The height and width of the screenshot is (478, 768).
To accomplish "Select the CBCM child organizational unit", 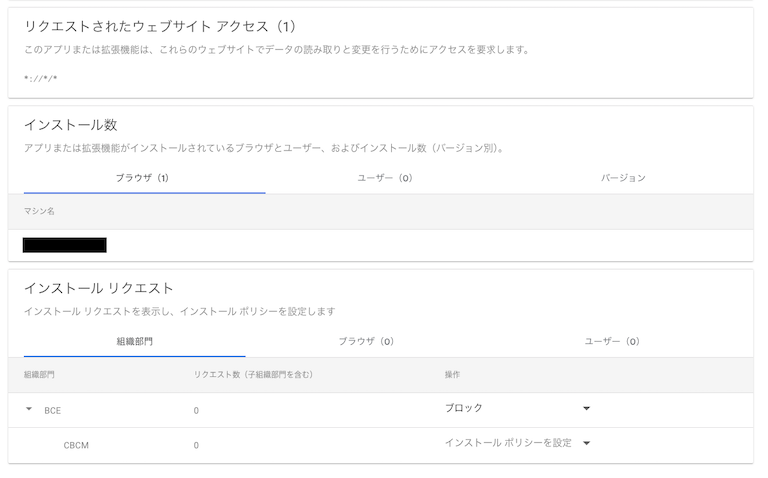I will click(x=76, y=445).
